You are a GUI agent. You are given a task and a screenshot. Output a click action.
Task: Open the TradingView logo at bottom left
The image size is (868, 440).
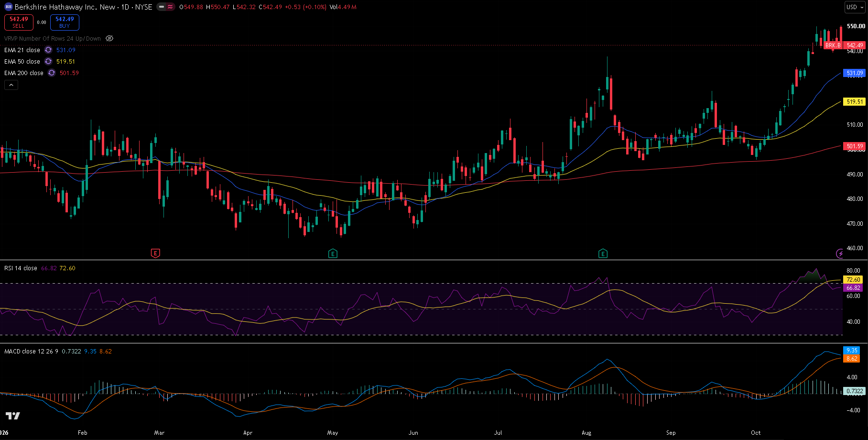13,416
